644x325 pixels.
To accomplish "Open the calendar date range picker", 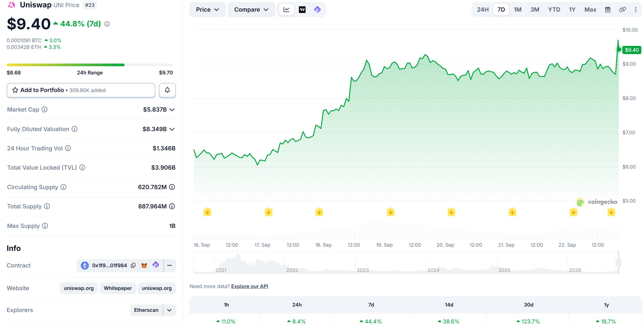I will click(608, 10).
